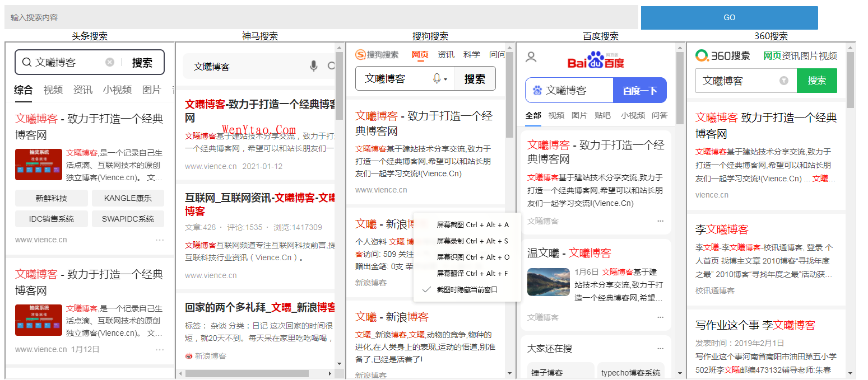
Task: Click the up arrow of Sogou panel scrollbar
Action: [x=509, y=48]
